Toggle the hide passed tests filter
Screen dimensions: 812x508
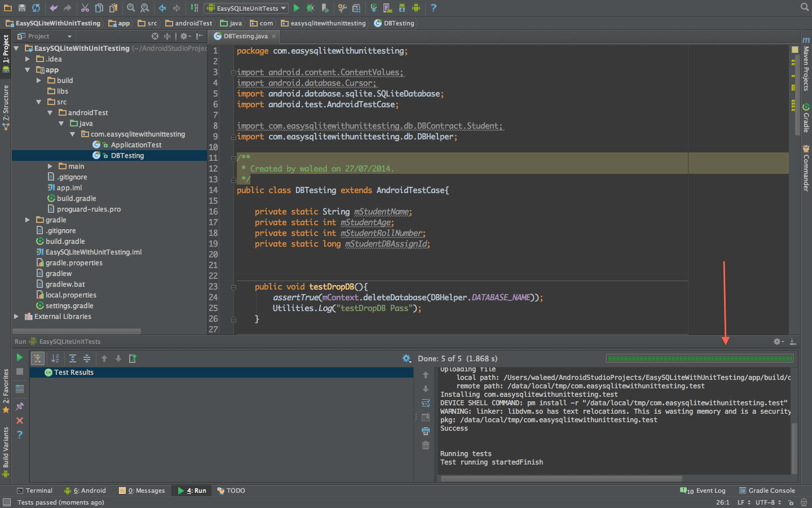tap(37, 358)
